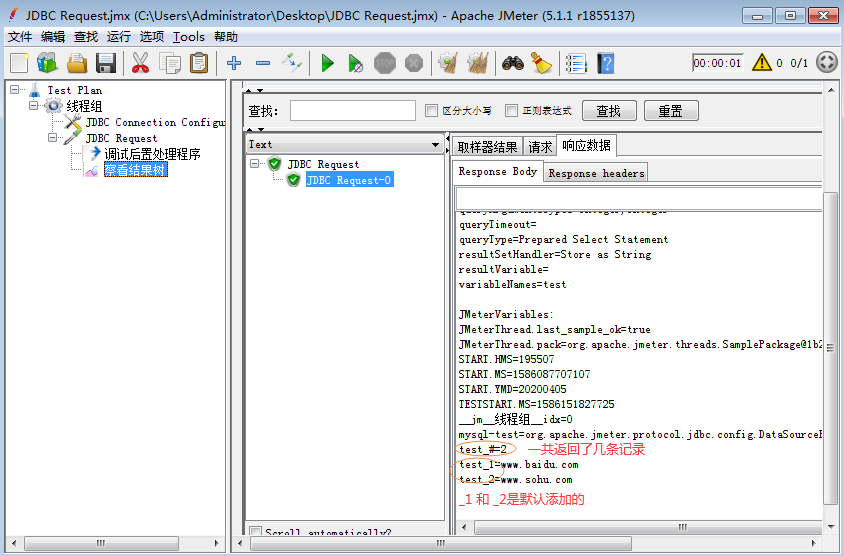The height and width of the screenshot is (556, 844).
Task: Select the Response Body tab
Action: 497,172
